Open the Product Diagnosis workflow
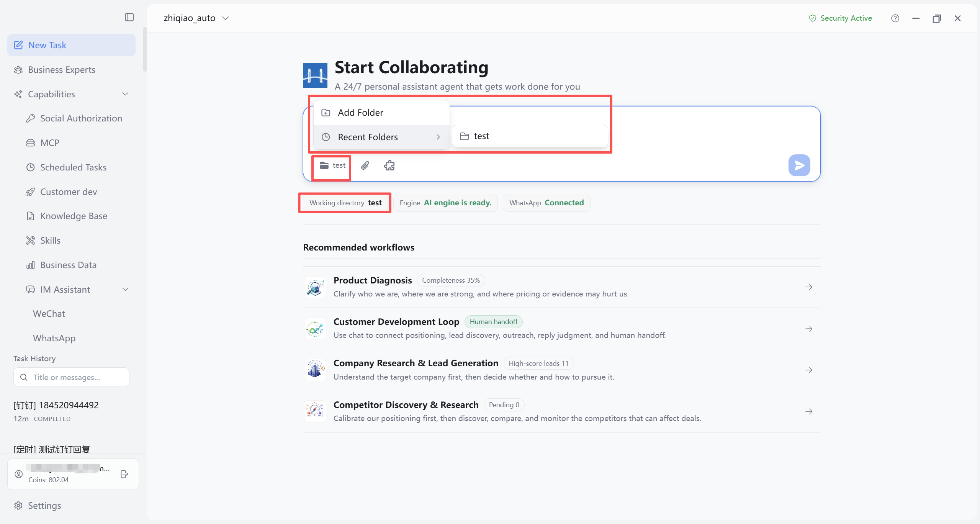This screenshot has width=980, height=524. click(x=561, y=287)
